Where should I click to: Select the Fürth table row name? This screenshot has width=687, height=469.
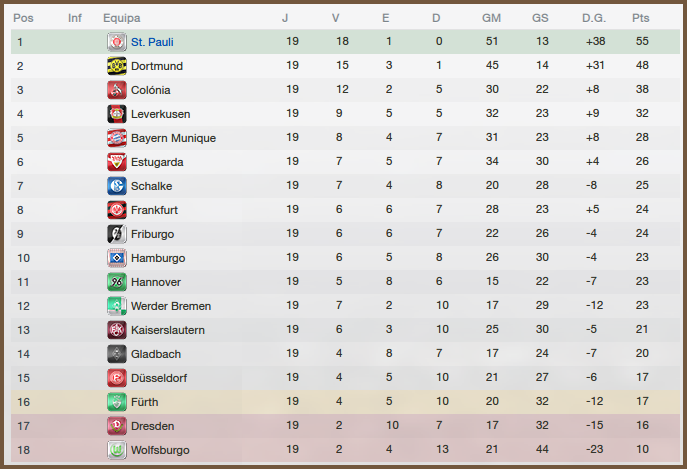tap(146, 402)
